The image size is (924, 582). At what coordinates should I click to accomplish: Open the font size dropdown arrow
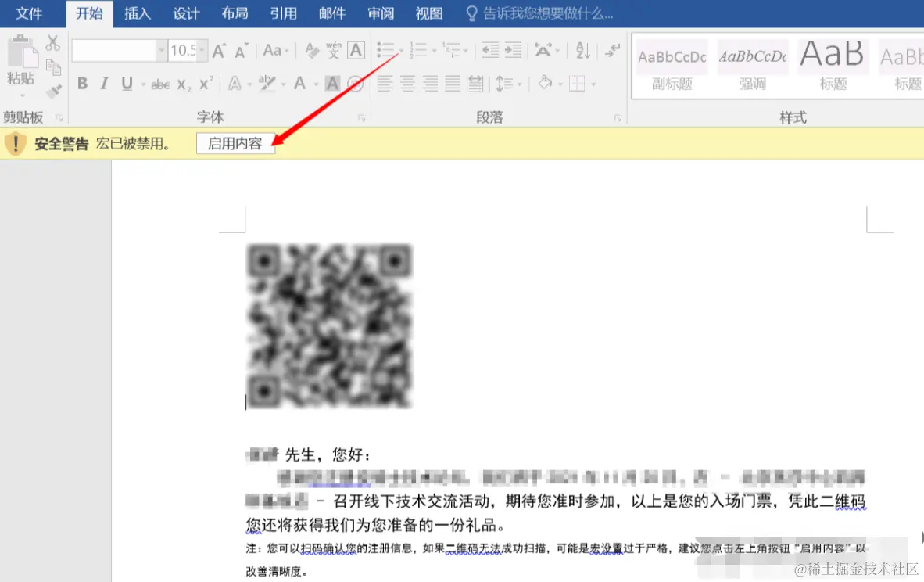(x=202, y=51)
